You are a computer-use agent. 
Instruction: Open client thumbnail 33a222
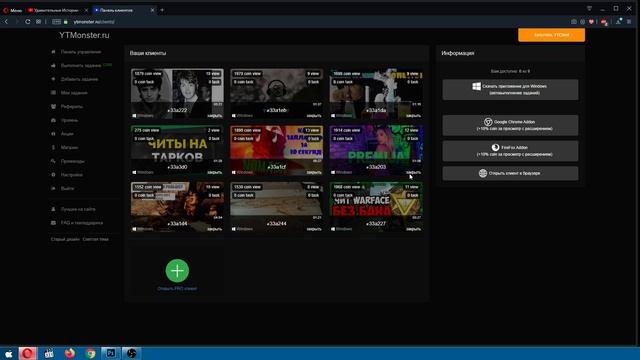click(x=177, y=93)
